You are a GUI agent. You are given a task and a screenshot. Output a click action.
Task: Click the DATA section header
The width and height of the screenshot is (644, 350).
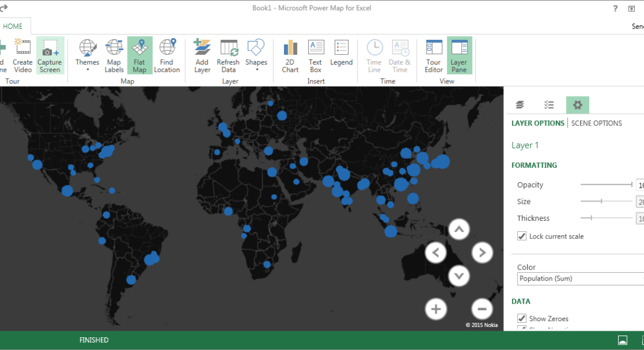tap(521, 301)
